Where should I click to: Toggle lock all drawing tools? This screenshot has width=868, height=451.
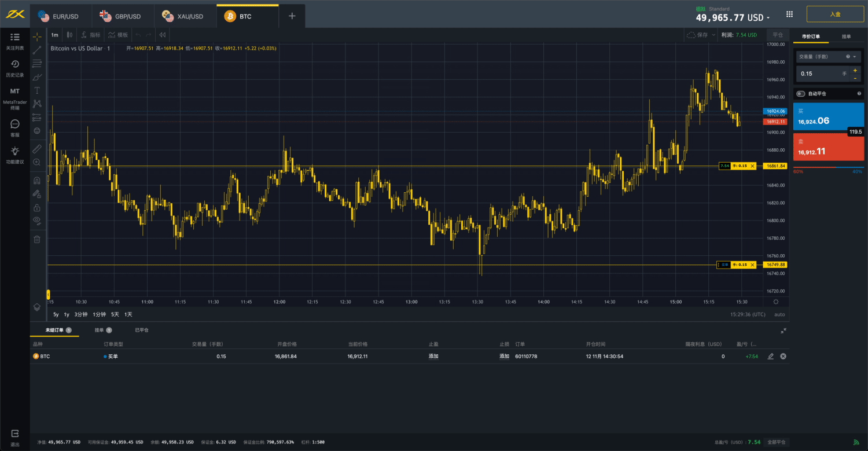(x=37, y=207)
